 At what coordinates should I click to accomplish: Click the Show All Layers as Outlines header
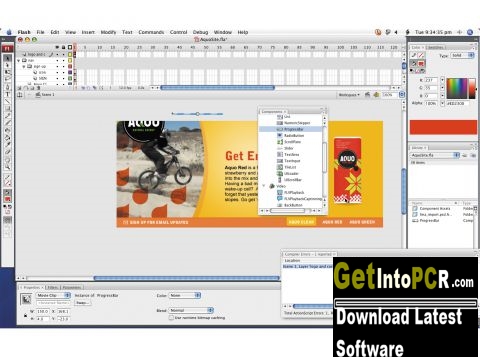point(70,47)
